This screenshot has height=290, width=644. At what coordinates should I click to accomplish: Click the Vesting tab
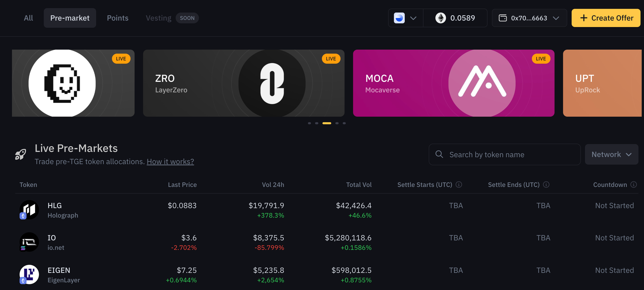pos(158,18)
